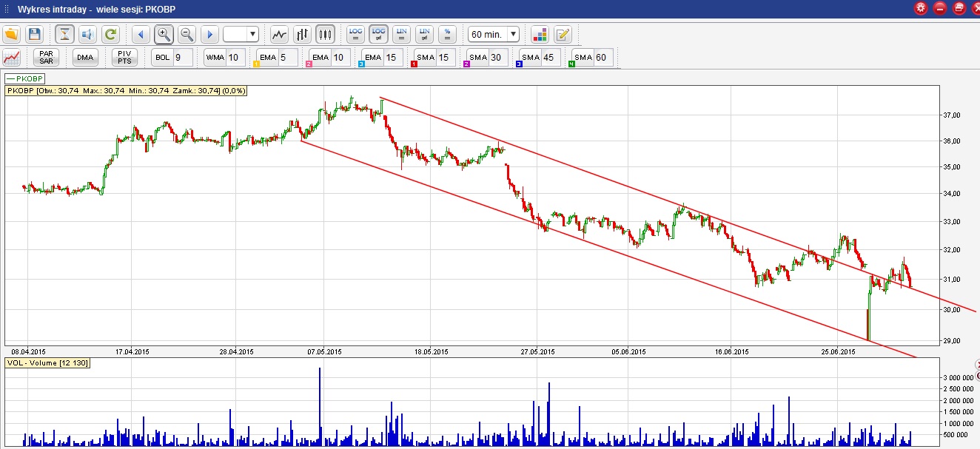The width and height of the screenshot is (980, 449).
Task: Select percent scale button
Action: pyautogui.click(x=447, y=34)
